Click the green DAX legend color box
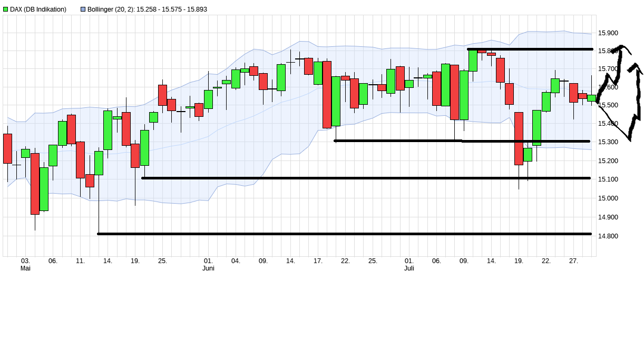Screen dimensions: 644x341 (x=6, y=9)
